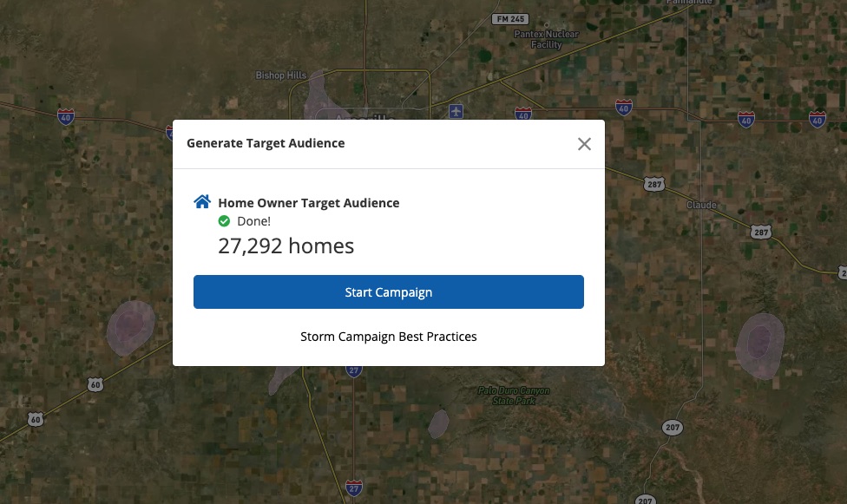Select the fully visible Route 207 shield
This screenshot has height=504, width=847.
click(x=672, y=428)
